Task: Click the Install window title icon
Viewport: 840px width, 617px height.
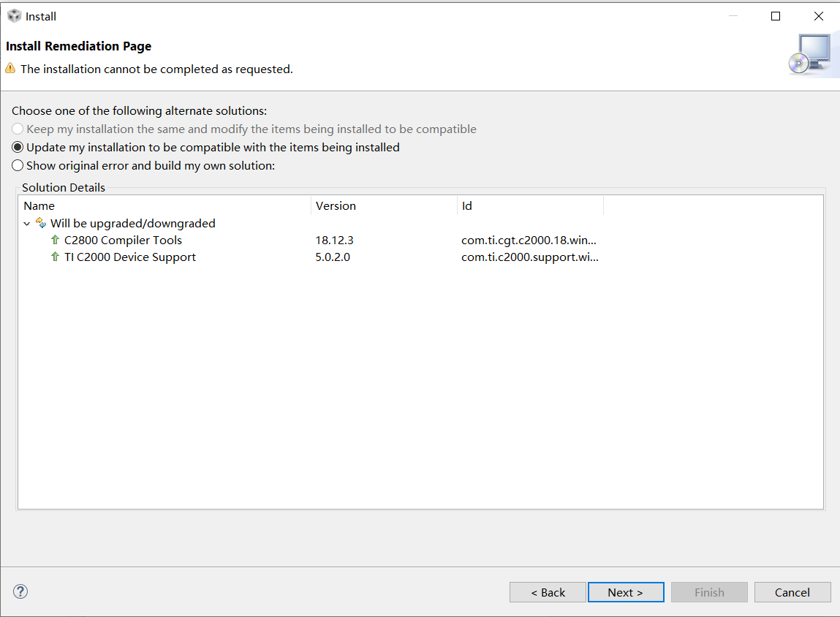Action: pyautogui.click(x=14, y=16)
